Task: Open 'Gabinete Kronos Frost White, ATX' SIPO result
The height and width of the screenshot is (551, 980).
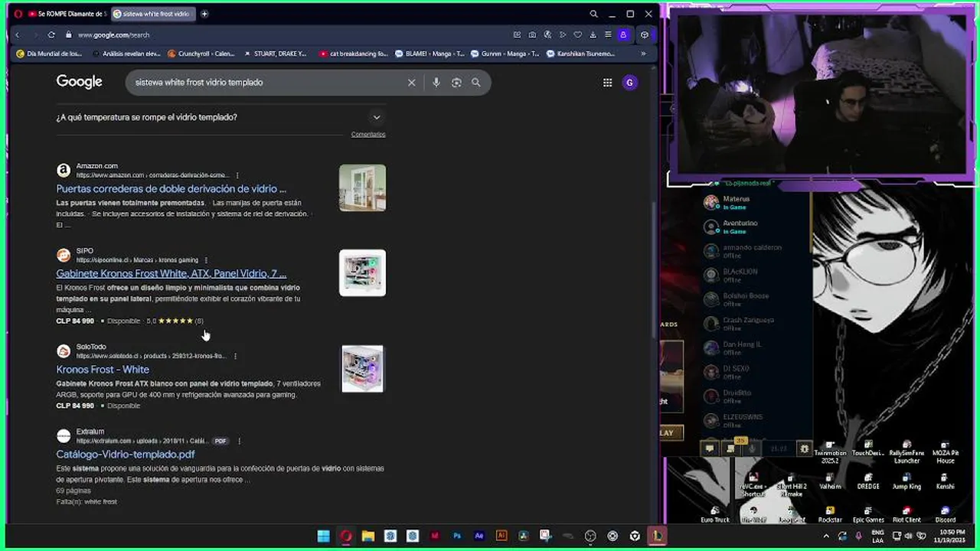Action: coord(171,273)
